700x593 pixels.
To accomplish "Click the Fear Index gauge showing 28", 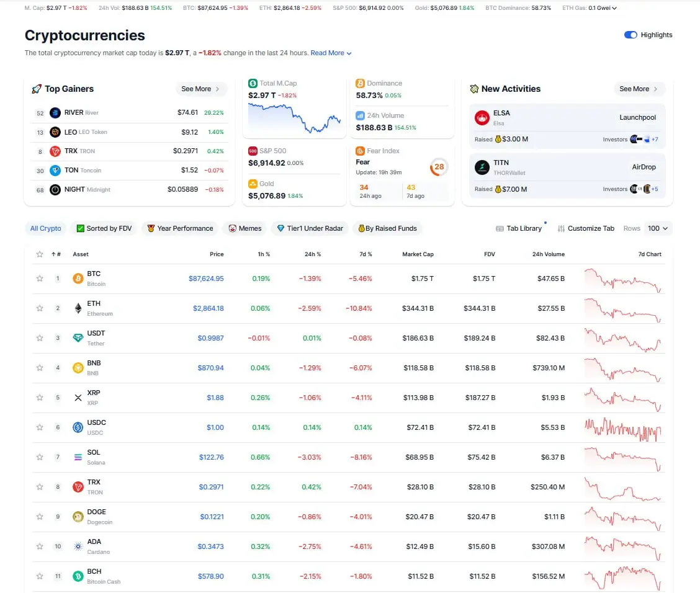I will [x=439, y=167].
